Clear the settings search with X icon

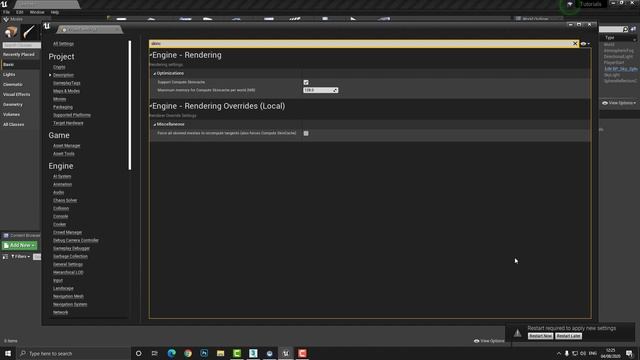click(x=575, y=44)
